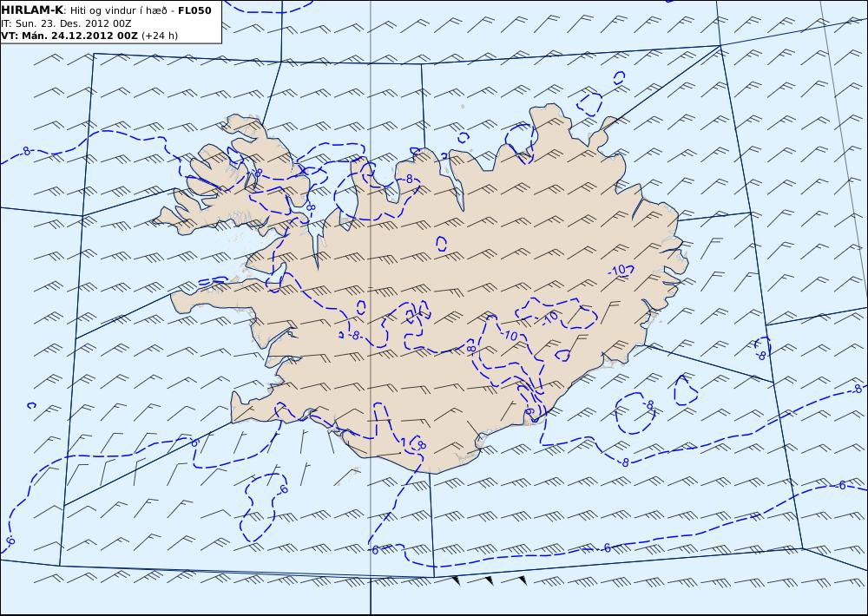Select the 'IT: Sun. 23. Des. 2012 00Z' line
This screenshot has width=868, height=616.
67,23
